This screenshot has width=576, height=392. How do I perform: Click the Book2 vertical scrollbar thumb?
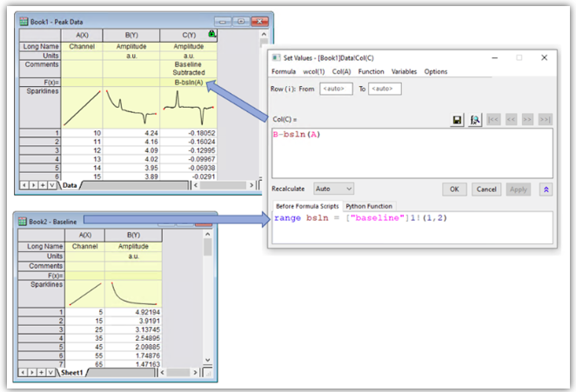[208, 247]
